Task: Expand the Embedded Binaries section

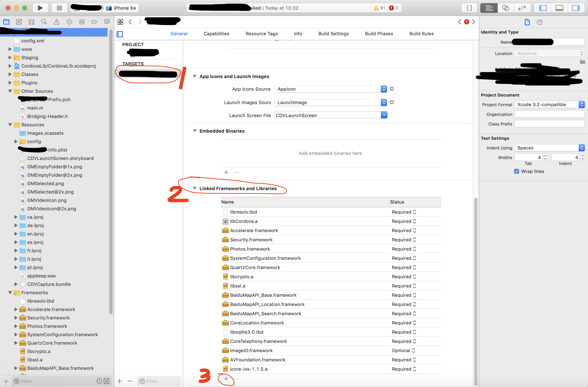Action: click(x=195, y=131)
